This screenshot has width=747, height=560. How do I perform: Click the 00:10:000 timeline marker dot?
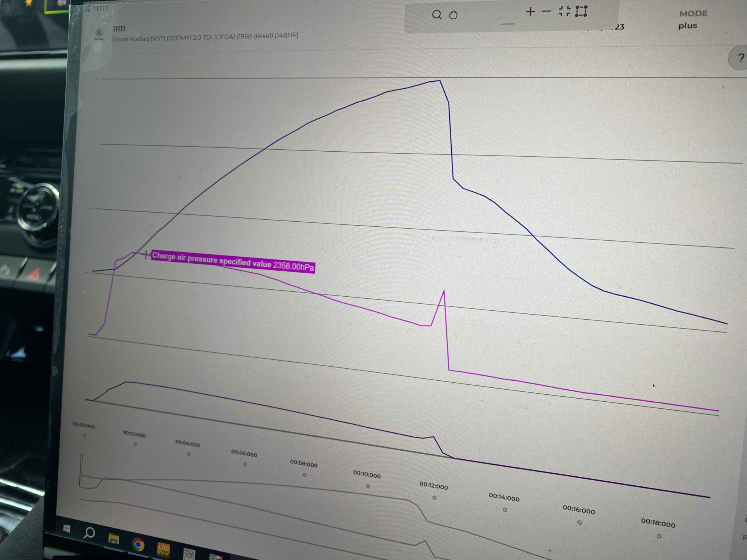368,486
